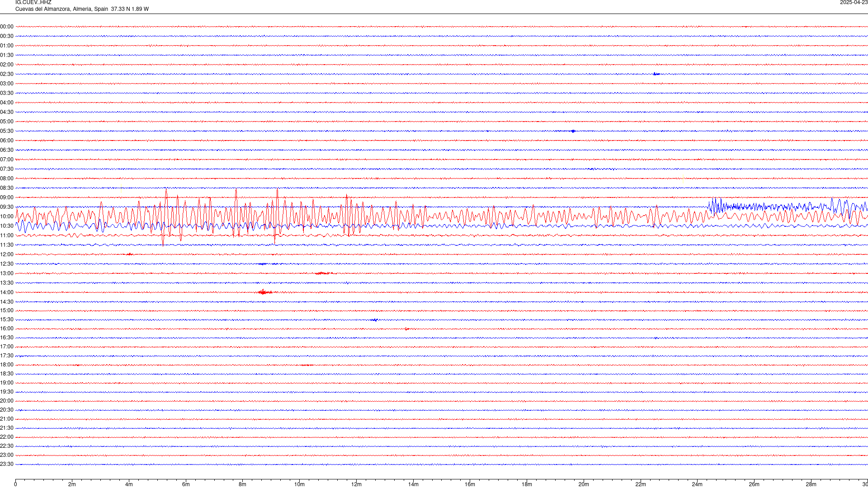The image size is (868, 488).
Task: Select the 12:30 time row label
Action: (7, 264)
